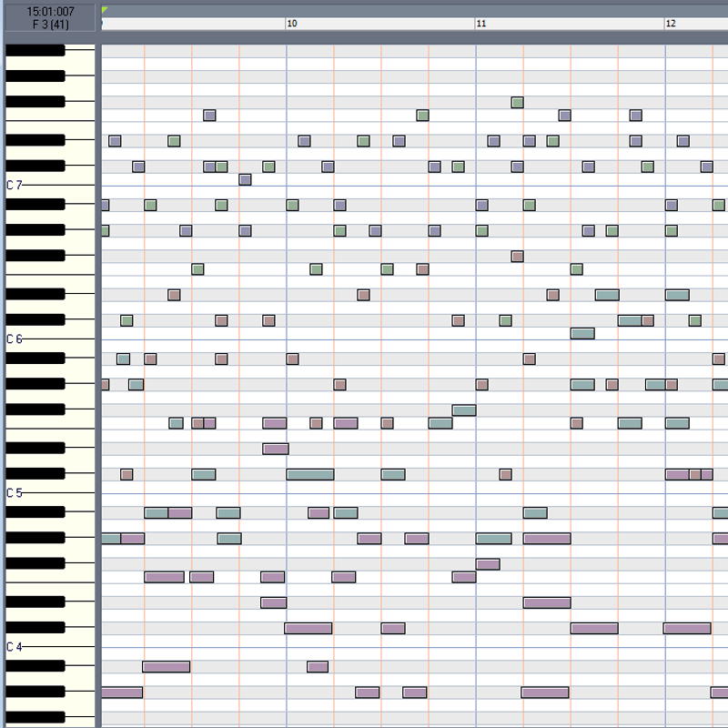Select the only note on the F#6 row

(517, 257)
